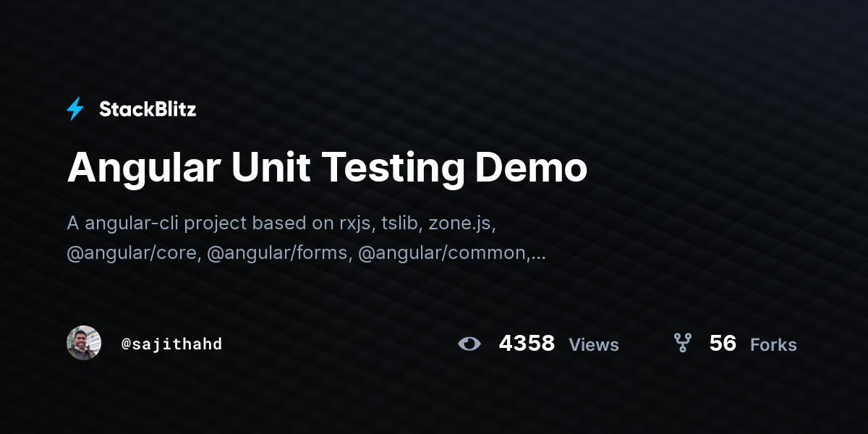Click the 4358 view count number
This screenshot has height=434, width=868.
pyautogui.click(x=527, y=344)
